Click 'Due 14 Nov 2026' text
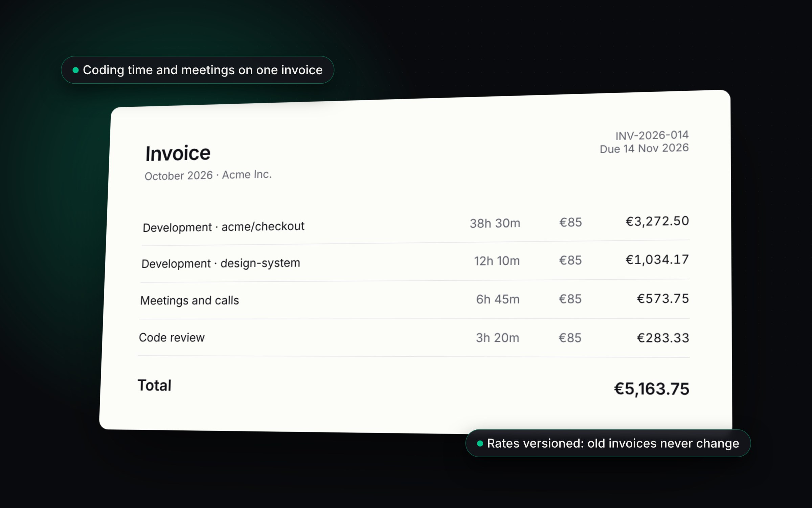812x508 pixels. (x=644, y=148)
